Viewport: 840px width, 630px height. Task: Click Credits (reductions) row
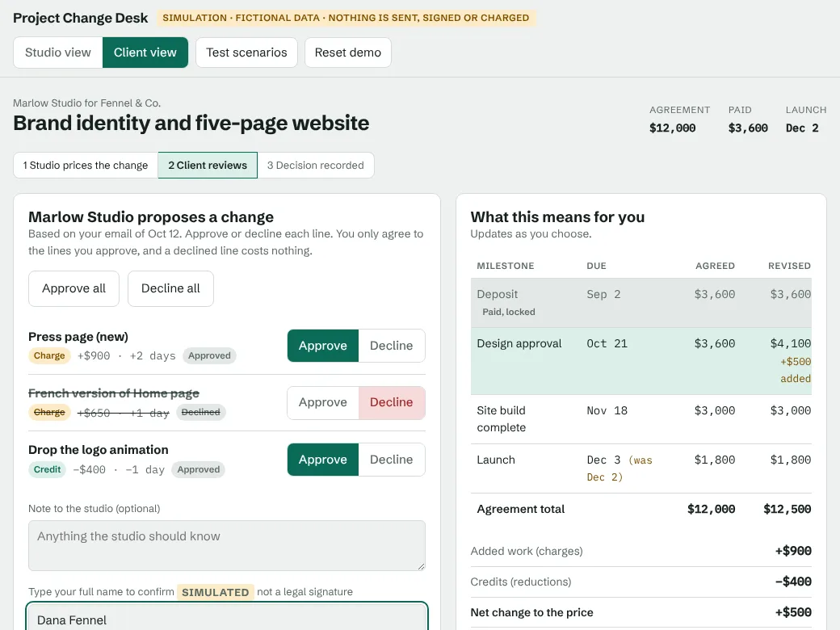click(x=640, y=582)
